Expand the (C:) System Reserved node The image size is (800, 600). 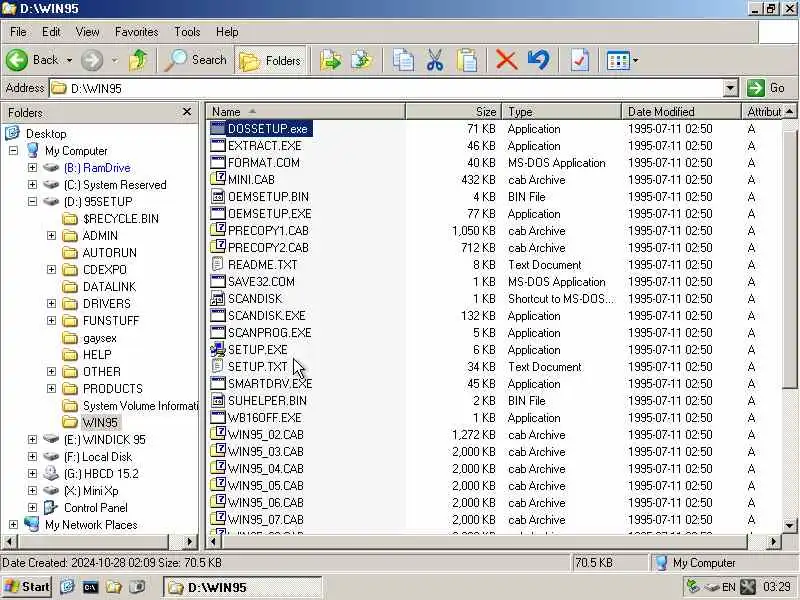click(x=32, y=184)
